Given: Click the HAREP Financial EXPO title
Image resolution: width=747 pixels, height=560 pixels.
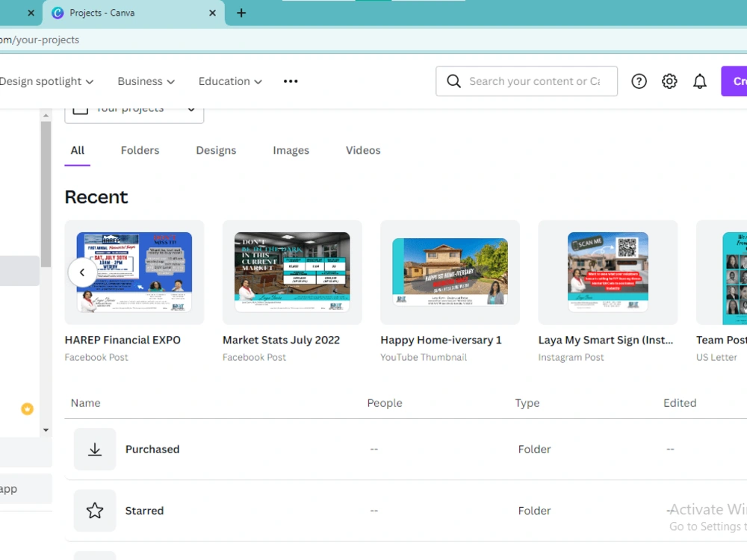Looking at the screenshot, I should (x=123, y=340).
